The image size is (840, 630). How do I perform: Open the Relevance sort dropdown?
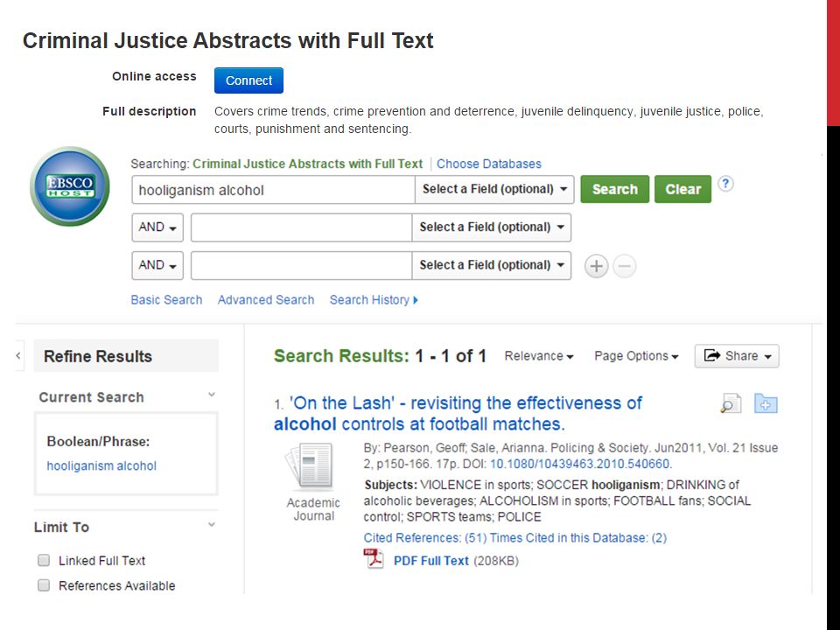coord(538,356)
